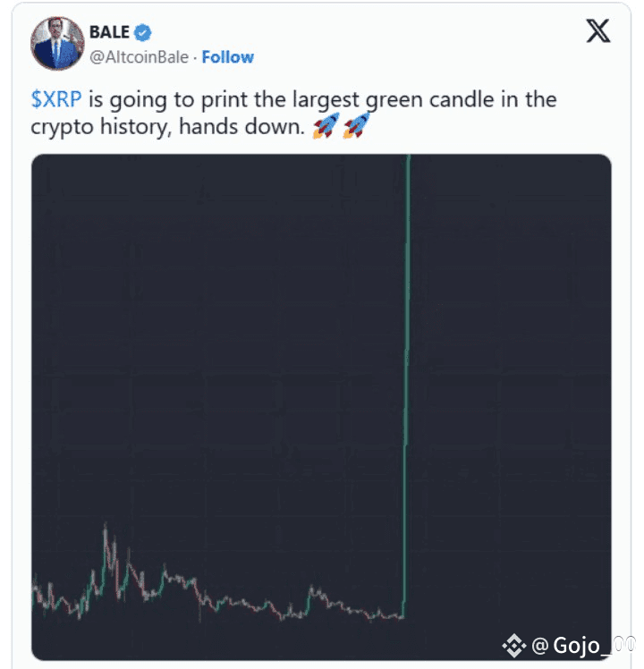644x669 pixels.
Task: Click the second rocket emoji
Action: (x=356, y=125)
